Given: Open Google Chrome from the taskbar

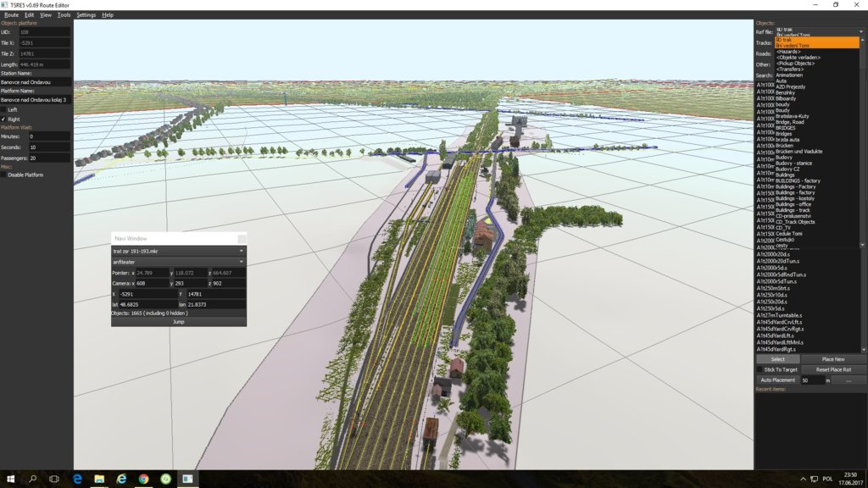Looking at the screenshot, I should point(143,479).
